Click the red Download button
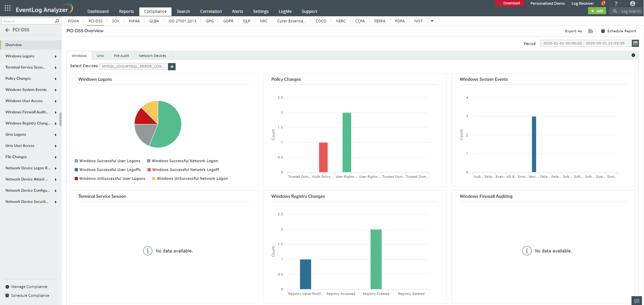 click(509, 3)
